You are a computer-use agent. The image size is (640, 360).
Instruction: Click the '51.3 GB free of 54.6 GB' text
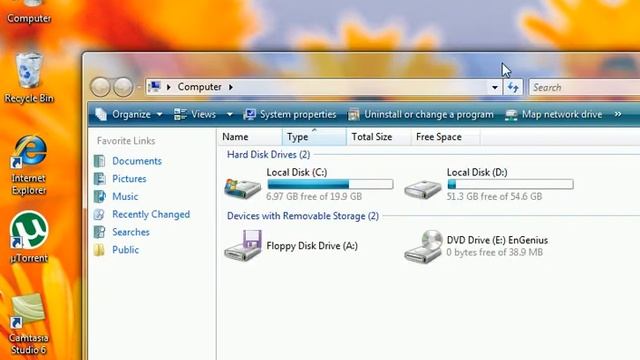pos(494,196)
